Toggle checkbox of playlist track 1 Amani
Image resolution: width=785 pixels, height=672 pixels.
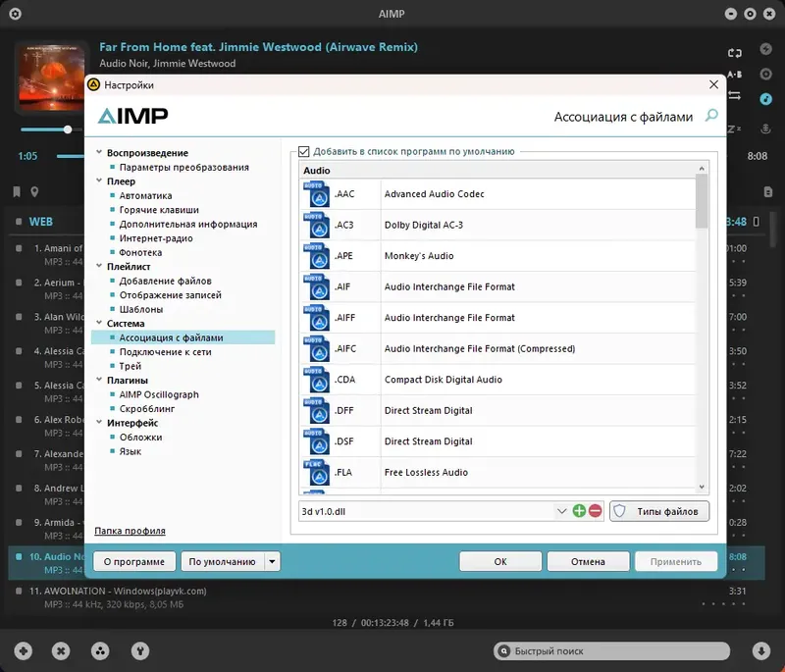click(x=19, y=248)
